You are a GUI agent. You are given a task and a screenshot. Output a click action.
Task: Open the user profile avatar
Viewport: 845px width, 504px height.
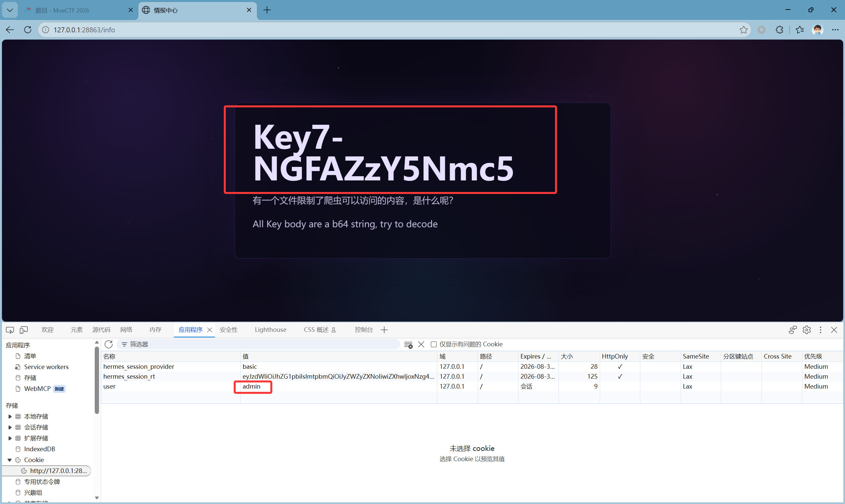818,30
